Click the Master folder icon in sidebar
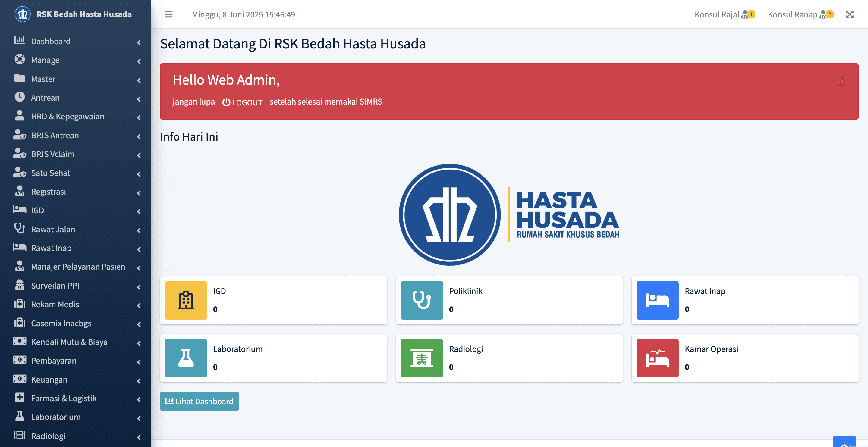Image resolution: width=868 pixels, height=447 pixels. (x=20, y=78)
